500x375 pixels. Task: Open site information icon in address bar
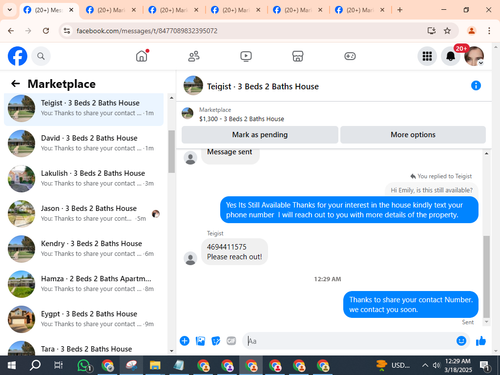[x=67, y=31]
